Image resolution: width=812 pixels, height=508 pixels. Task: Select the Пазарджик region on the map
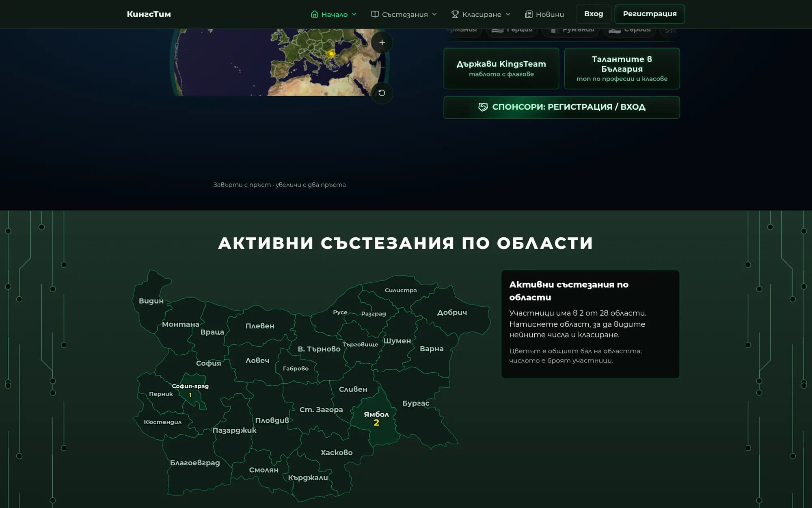(234, 430)
